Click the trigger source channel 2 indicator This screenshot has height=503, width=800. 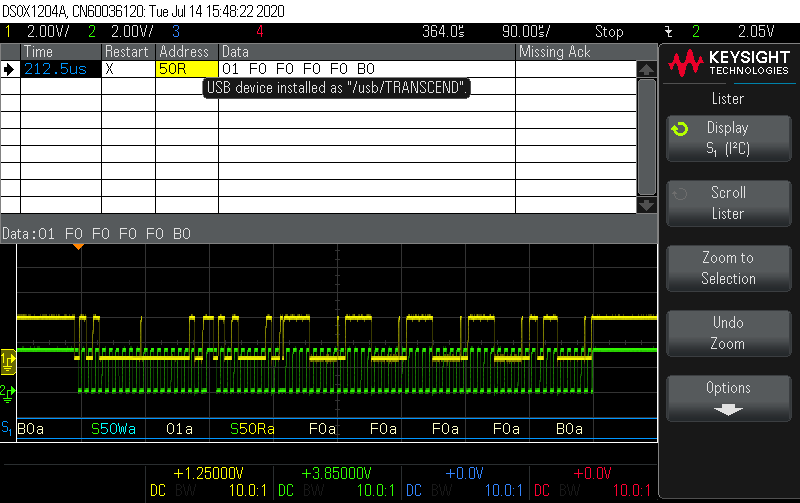click(x=696, y=32)
